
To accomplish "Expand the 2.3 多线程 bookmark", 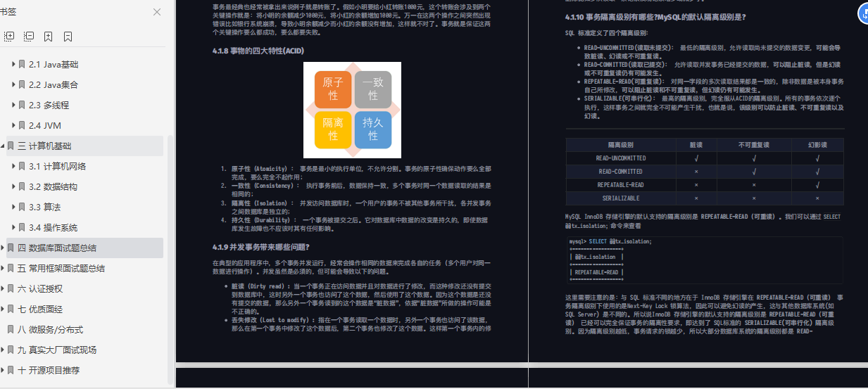I will click(x=13, y=105).
